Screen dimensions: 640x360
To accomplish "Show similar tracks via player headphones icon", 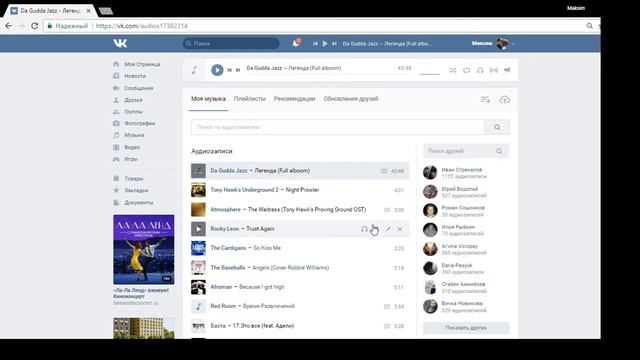I will (x=480, y=70).
